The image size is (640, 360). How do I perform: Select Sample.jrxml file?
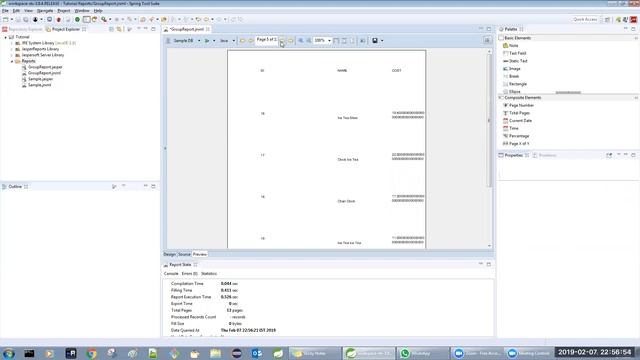[39, 85]
